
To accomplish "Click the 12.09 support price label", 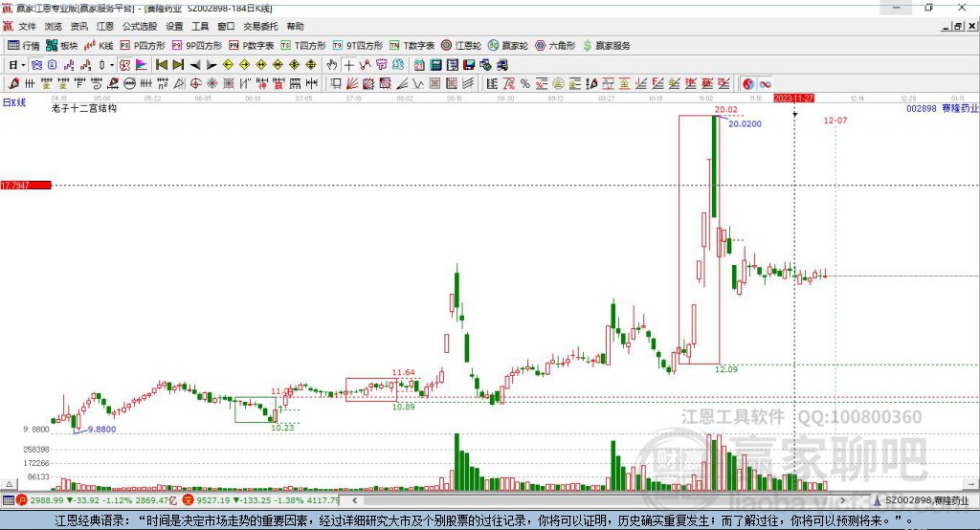I will point(726,369).
